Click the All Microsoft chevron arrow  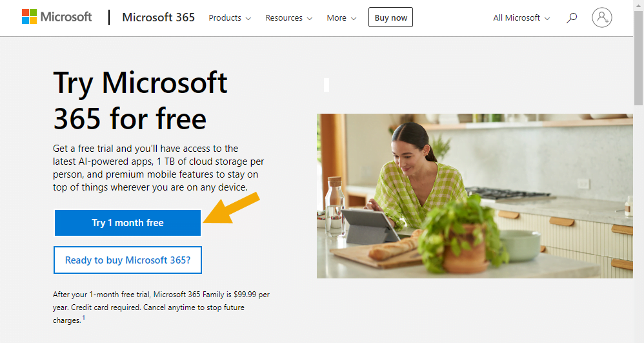pos(547,19)
